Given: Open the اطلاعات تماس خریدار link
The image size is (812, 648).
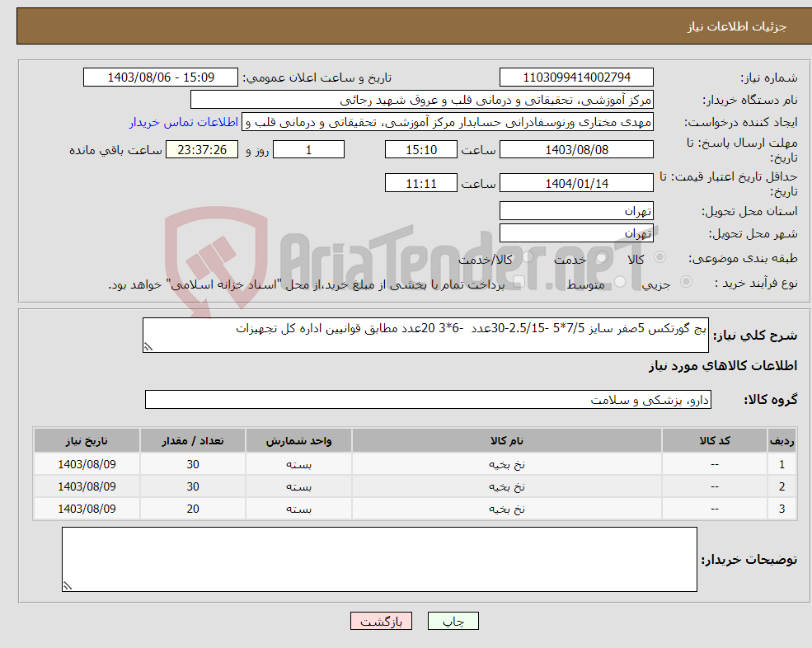Looking at the screenshot, I should click(x=184, y=122).
